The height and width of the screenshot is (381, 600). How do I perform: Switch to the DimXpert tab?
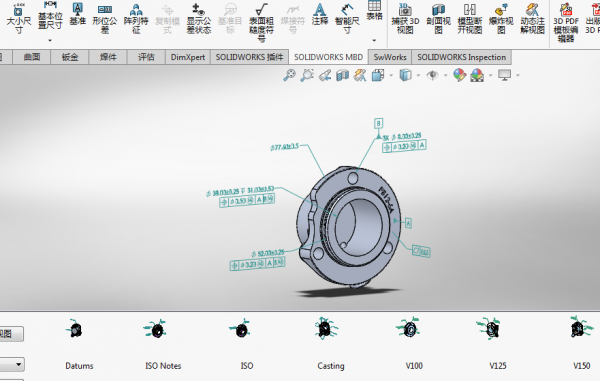tap(188, 57)
